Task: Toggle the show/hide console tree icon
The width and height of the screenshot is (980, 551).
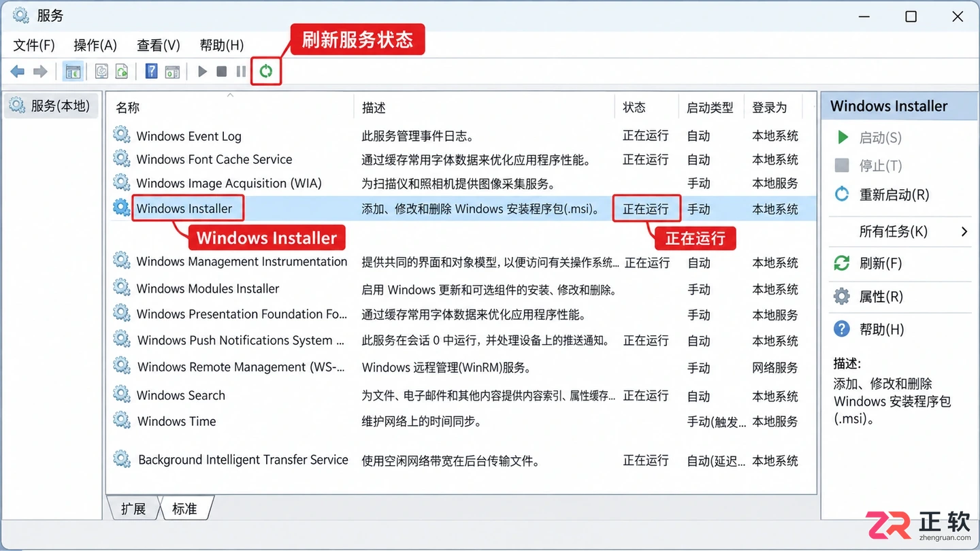Action: coord(73,71)
